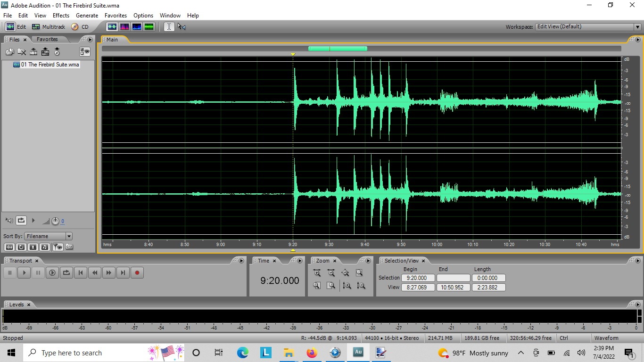Click Zoom In Vertically icon
The width and height of the screenshot is (644, 362).
click(347, 286)
